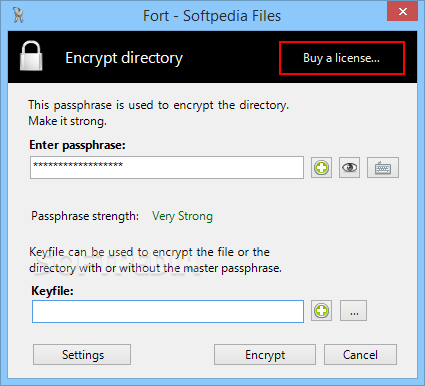The height and width of the screenshot is (386, 425).
Task: Click the Very Strong strength indicator
Action: click(x=182, y=216)
